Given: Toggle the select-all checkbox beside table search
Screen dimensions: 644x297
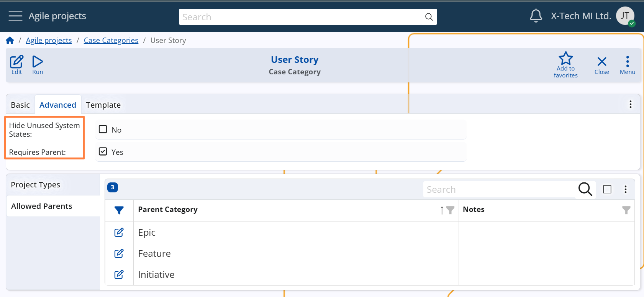Looking at the screenshot, I should pyautogui.click(x=607, y=189).
